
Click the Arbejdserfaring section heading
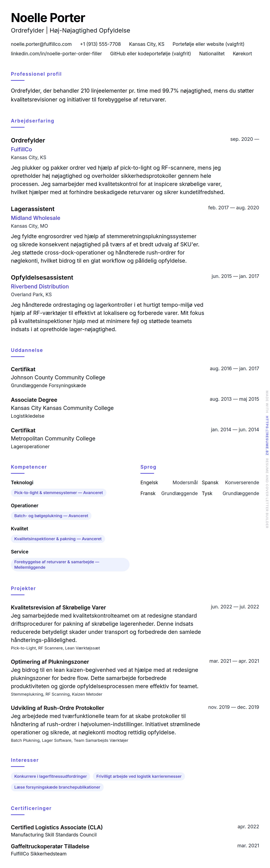point(32,121)
